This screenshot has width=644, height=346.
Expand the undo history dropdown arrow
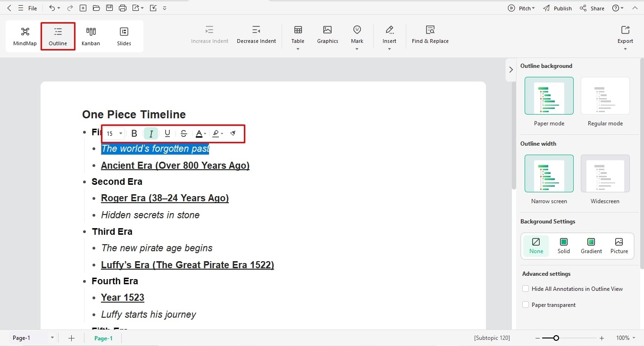pyautogui.click(x=59, y=8)
